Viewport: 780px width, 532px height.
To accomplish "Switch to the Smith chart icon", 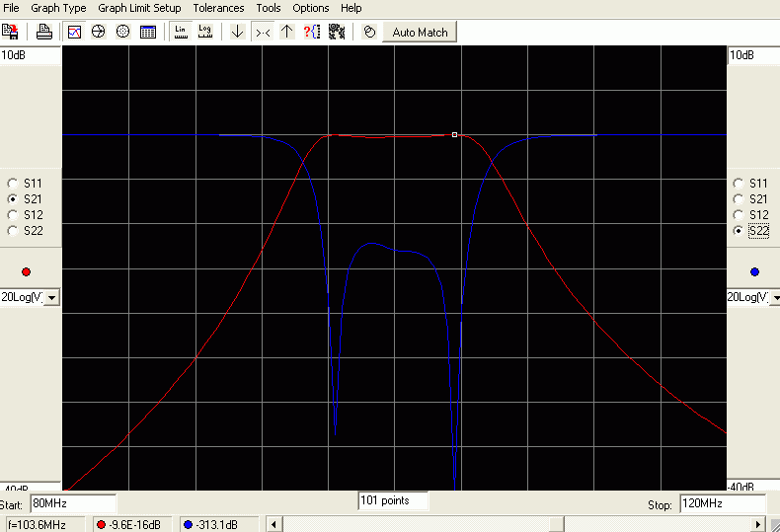I will point(99,32).
